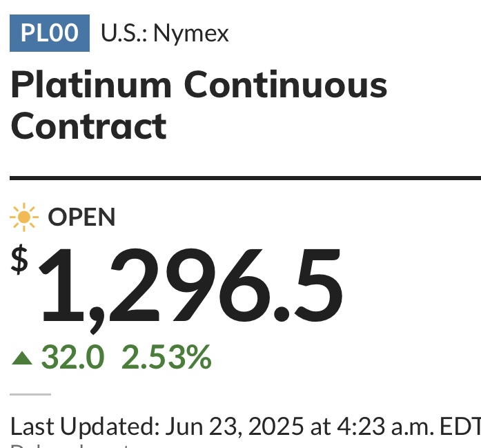Click the green up-triangle change arrow
Viewport: 481px width, 448px height.
coord(22,358)
